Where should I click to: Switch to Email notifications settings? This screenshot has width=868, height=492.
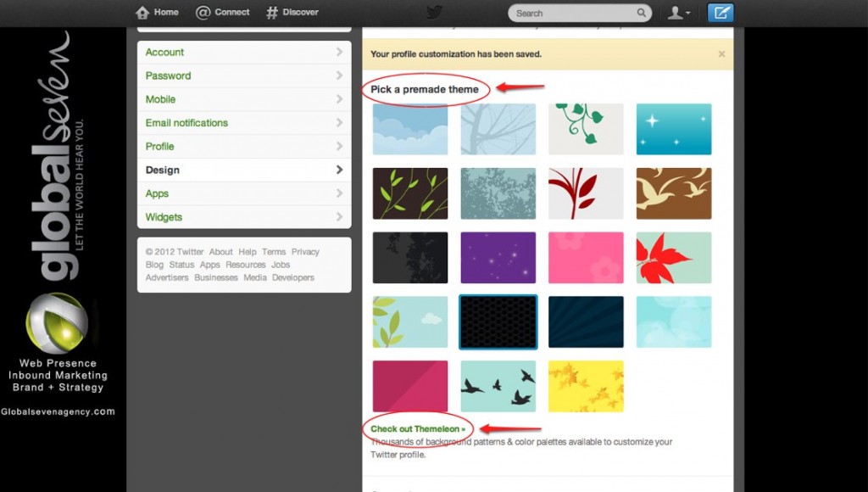pyautogui.click(x=186, y=123)
